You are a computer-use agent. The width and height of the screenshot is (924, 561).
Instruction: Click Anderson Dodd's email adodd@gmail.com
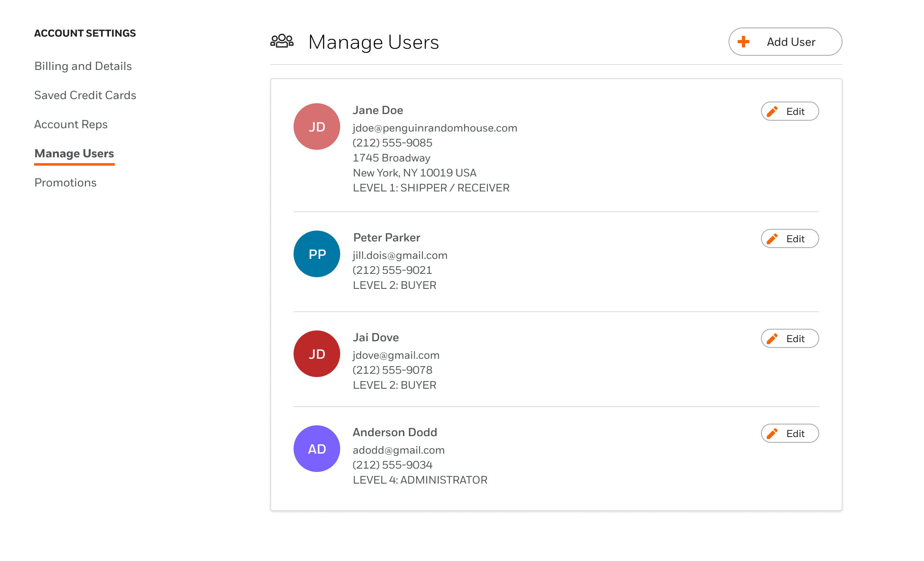click(399, 450)
